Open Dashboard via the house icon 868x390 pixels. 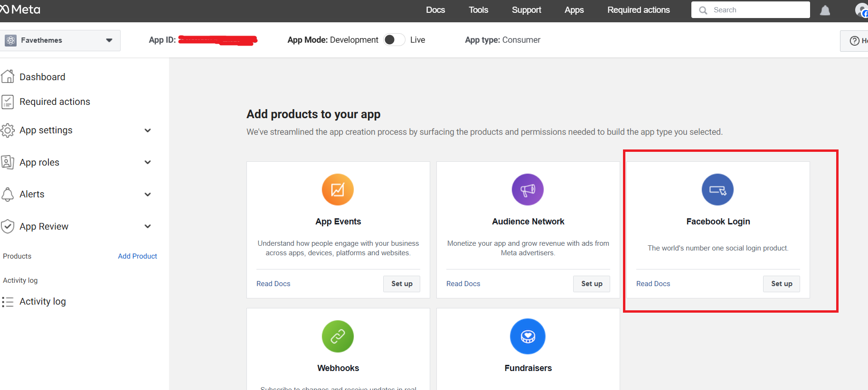coord(8,76)
